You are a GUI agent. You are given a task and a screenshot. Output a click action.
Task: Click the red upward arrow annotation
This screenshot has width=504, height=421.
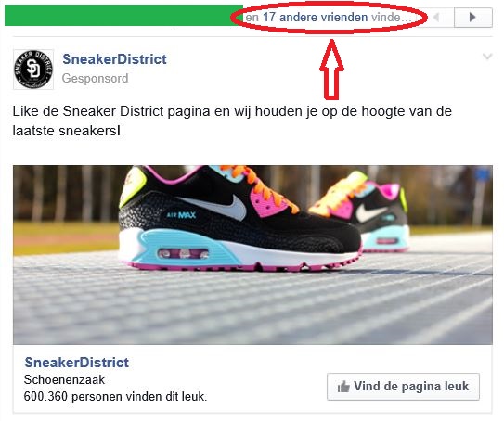tap(331, 69)
